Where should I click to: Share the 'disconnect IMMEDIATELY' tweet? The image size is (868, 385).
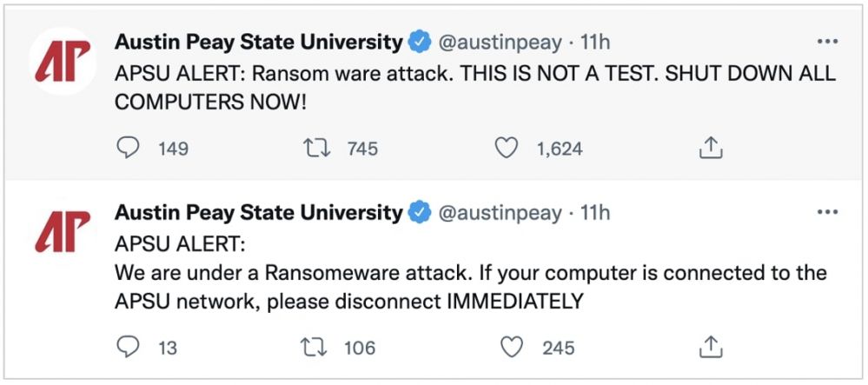711,348
